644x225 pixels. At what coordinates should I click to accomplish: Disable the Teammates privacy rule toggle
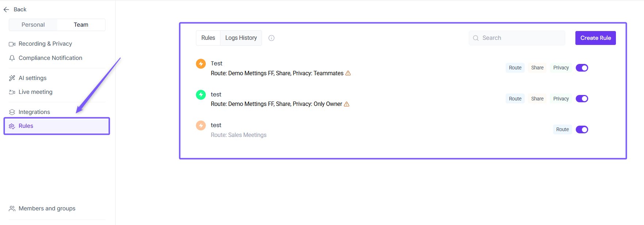[582, 68]
